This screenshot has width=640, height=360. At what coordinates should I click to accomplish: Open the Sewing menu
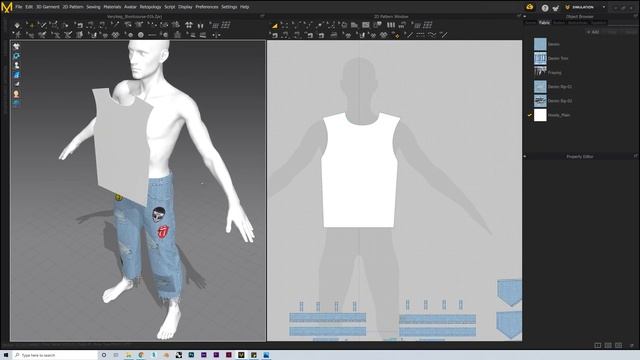click(x=93, y=7)
